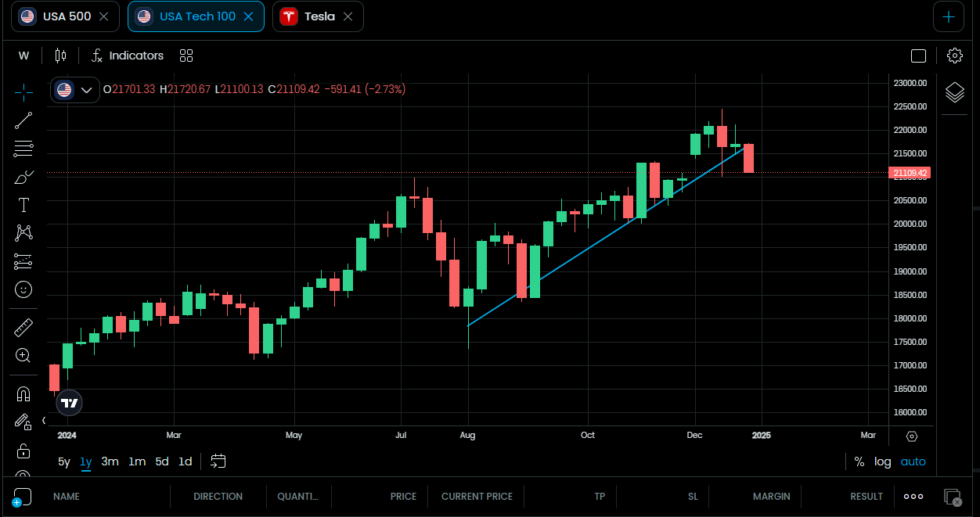Expand the symbol dropdown next to flag
Image resolution: width=980 pixels, height=517 pixels.
(x=86, y=90)
